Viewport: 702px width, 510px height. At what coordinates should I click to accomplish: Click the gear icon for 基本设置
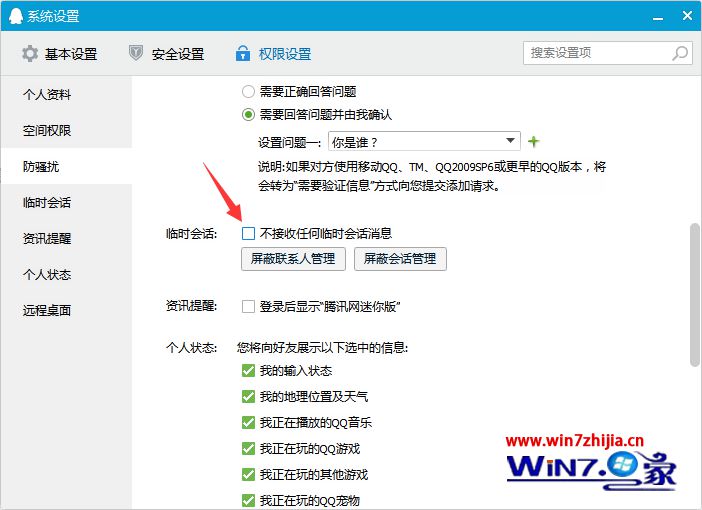coord(30,54)
